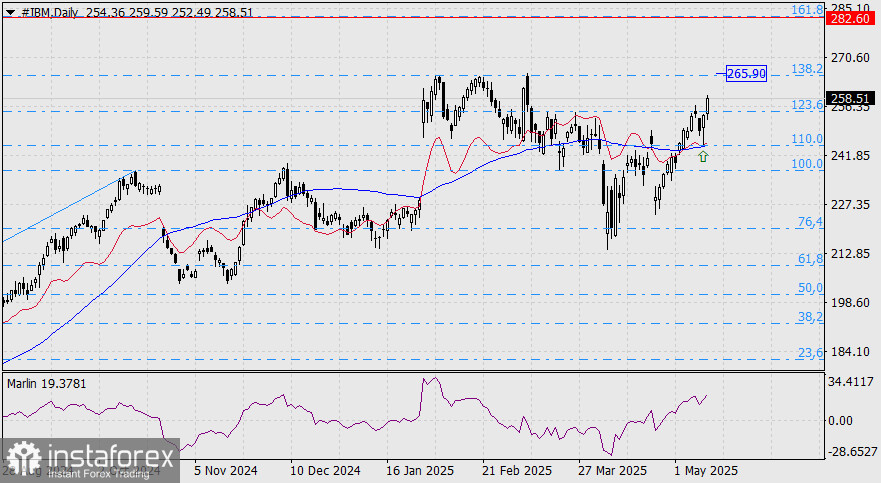This screenshot has height=483, width=881.
Task: Select the 212.85 price scale value
Action: (850, 254)
